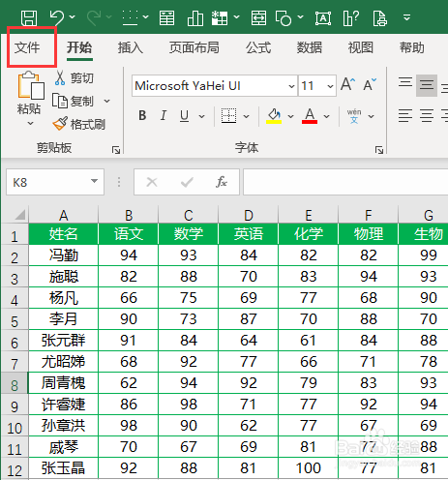Image resolution: width=448 pixels, height=480 pixels.
Task: Click the align left icon
Action: coord(405,115)
